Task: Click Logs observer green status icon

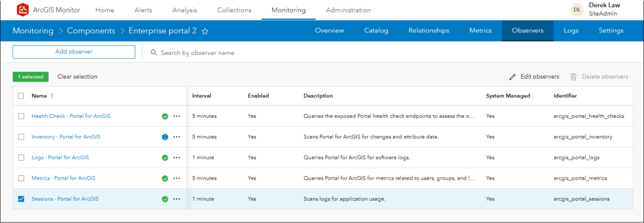Action: [165, 158]
